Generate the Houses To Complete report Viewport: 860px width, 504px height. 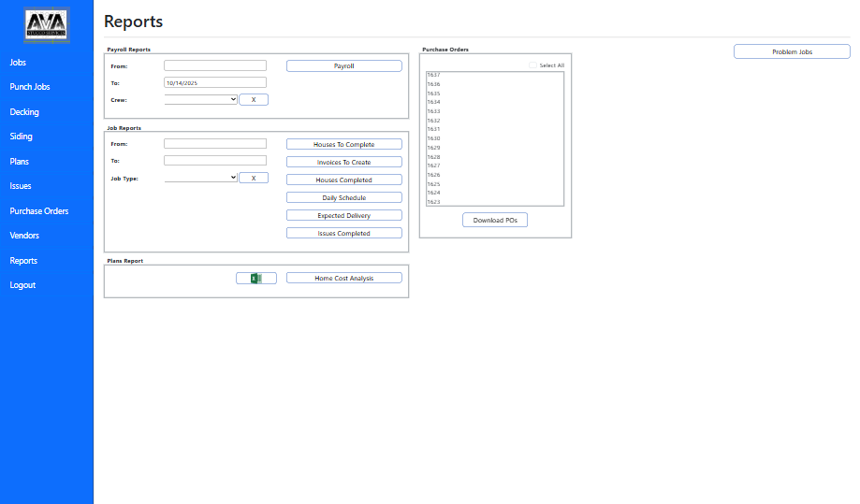pos(343,145)
